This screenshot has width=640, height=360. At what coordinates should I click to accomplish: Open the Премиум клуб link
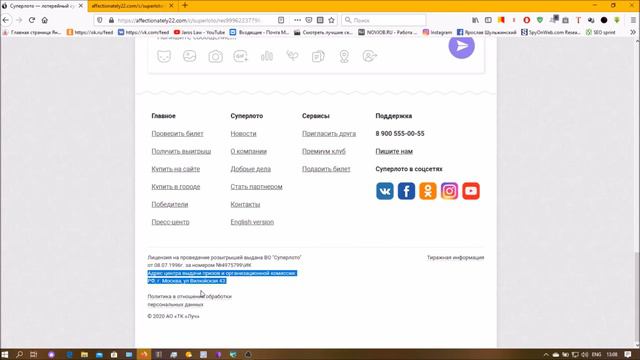tap(324, 151)
